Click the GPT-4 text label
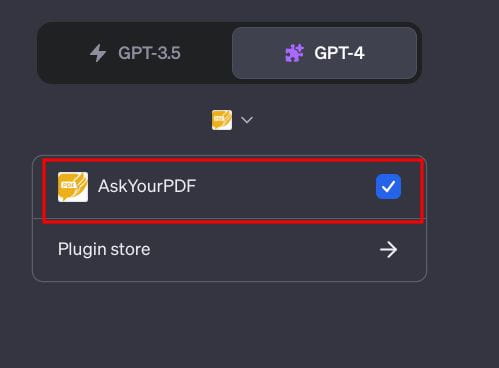 coord(339,53)
